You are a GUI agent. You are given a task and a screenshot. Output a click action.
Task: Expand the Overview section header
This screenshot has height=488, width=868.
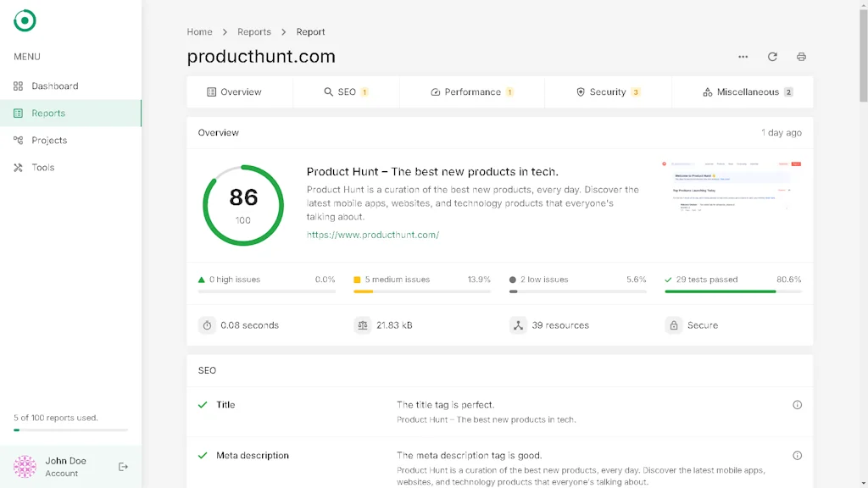coord(219,132)
